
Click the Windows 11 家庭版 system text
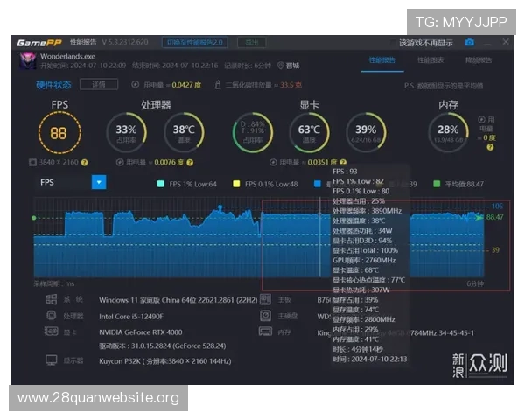pos(178,300)
